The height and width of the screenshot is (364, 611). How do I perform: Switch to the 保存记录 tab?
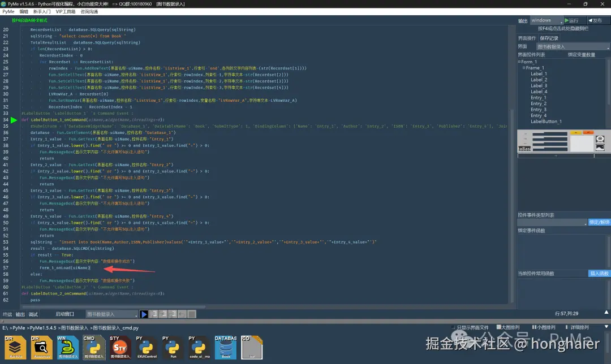click(x=549, y=38)
